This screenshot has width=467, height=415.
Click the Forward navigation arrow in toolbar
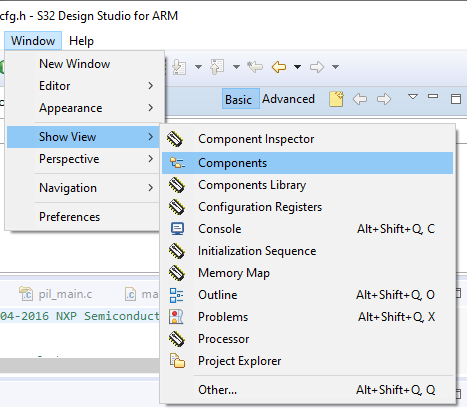(x=317, y=67)
